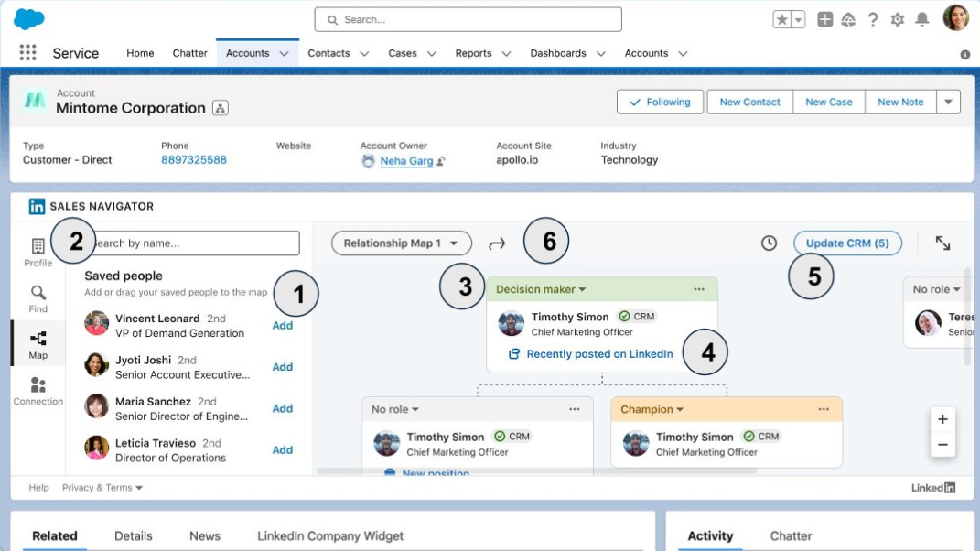View the notifications bell
This screenshot has width=980, height=551.
pyautogui.click(x=921, y=19)
